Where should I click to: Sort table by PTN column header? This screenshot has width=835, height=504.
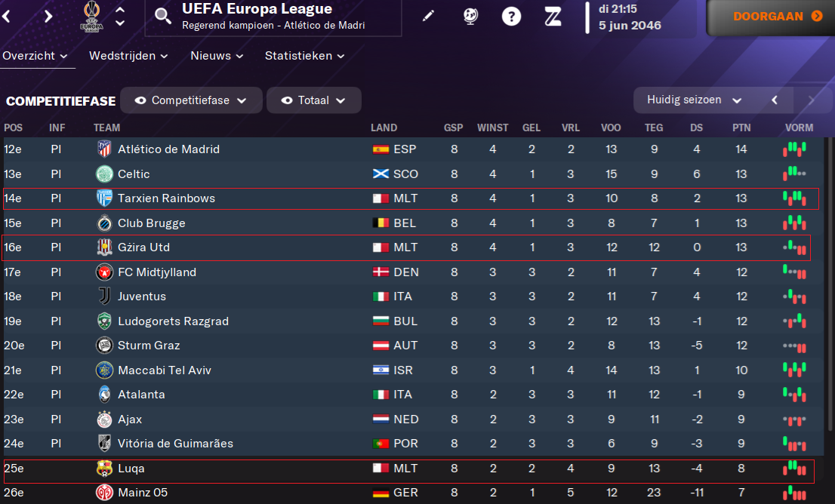pos(741,128)
